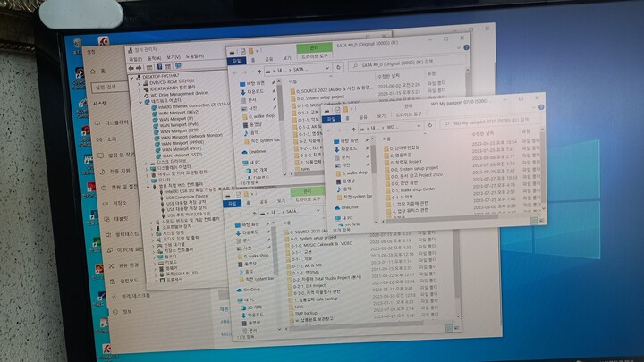Click blue help icon in top SATA window

tap(466, 47)
